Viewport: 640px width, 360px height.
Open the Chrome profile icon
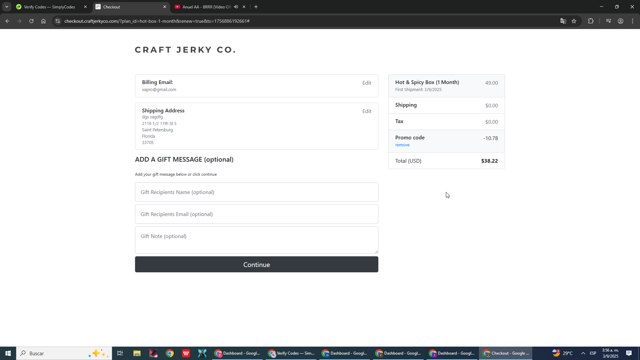point(620,21)
